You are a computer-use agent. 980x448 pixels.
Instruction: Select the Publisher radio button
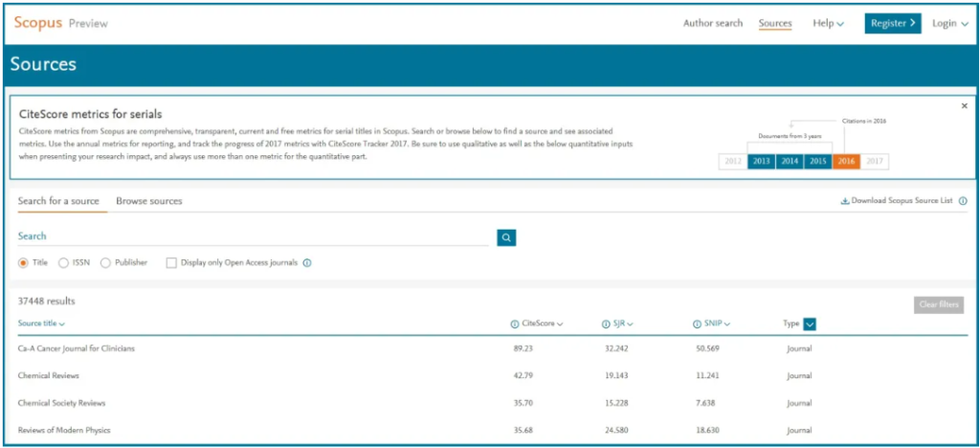click(x=105, y=263)
